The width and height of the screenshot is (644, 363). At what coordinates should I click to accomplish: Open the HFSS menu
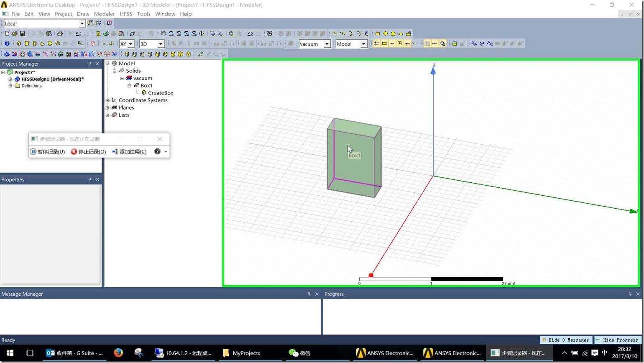(x=126, y=14)
